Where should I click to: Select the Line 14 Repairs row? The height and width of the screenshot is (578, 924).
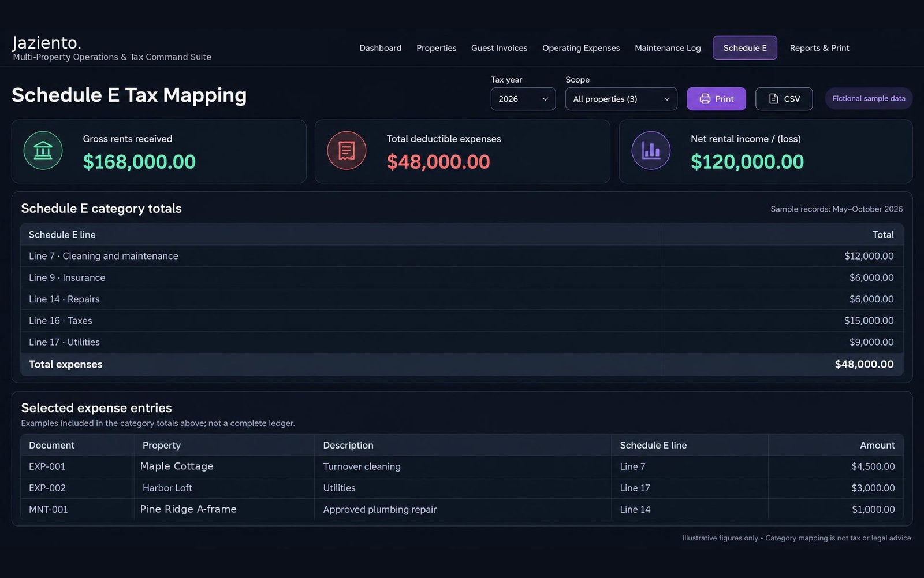coord(462,299)
